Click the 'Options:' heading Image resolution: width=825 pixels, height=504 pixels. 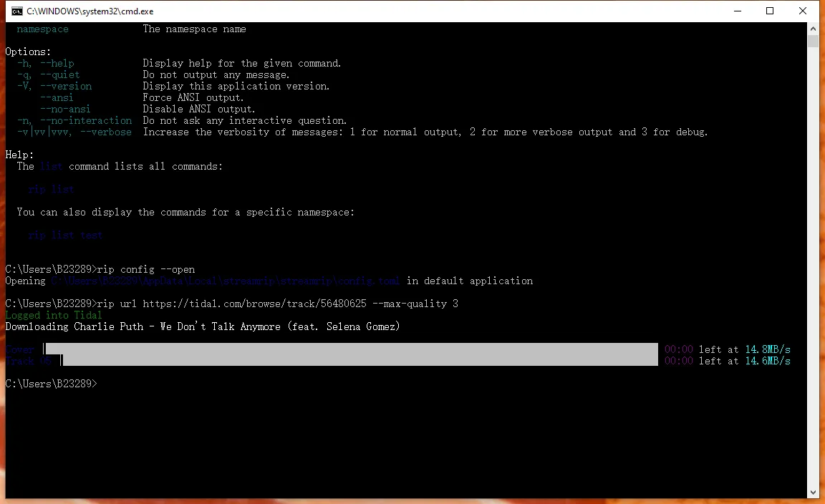(28, 52)
